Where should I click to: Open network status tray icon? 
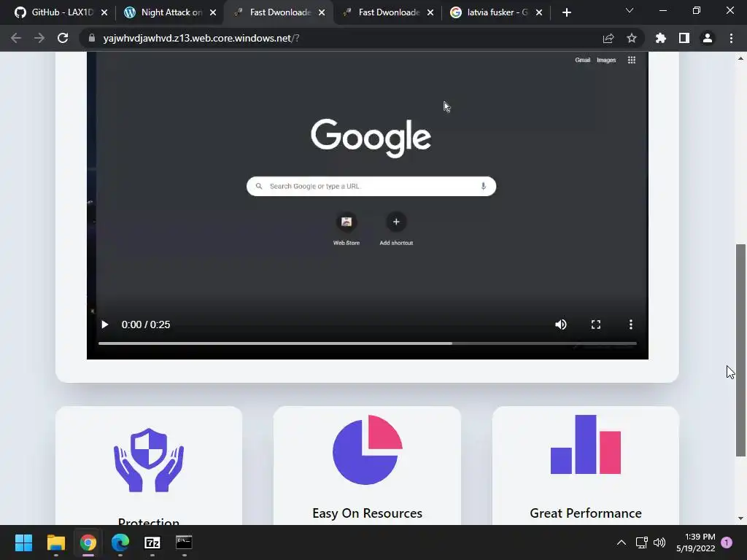click(x=641, y=542)
